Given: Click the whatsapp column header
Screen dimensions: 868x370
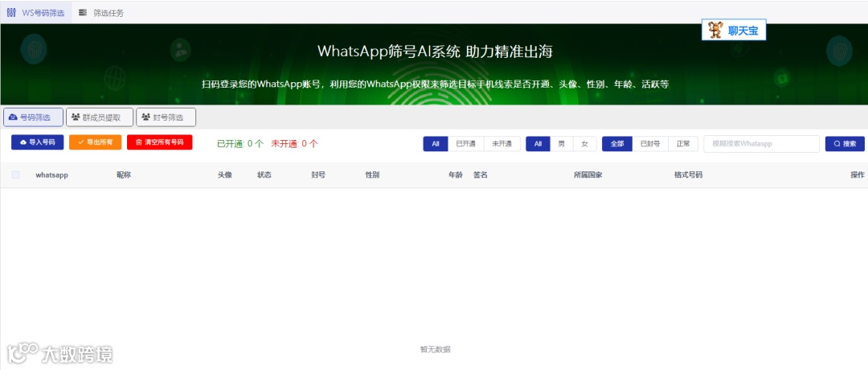Looking at the screenshot, I should tap(52, 175).
